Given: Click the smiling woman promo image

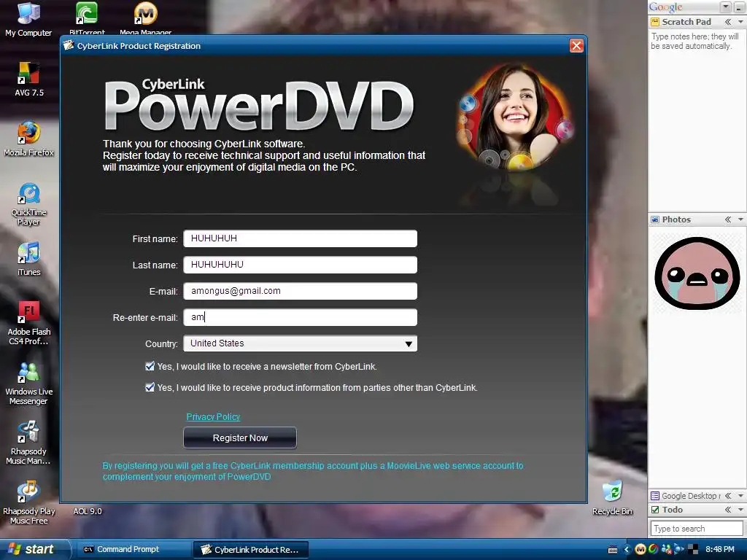Looking at the screenshot, I should 514,117.
